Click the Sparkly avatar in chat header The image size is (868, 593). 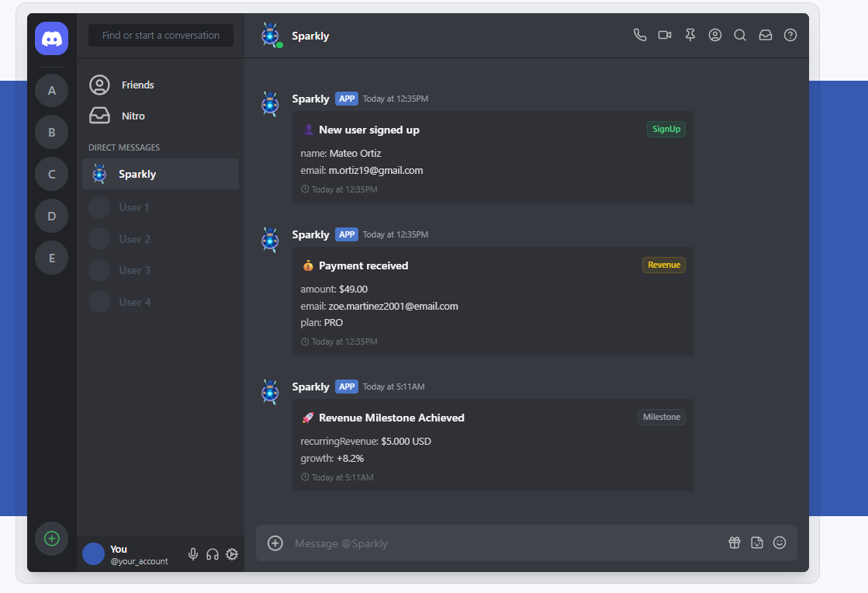point(271,36)
